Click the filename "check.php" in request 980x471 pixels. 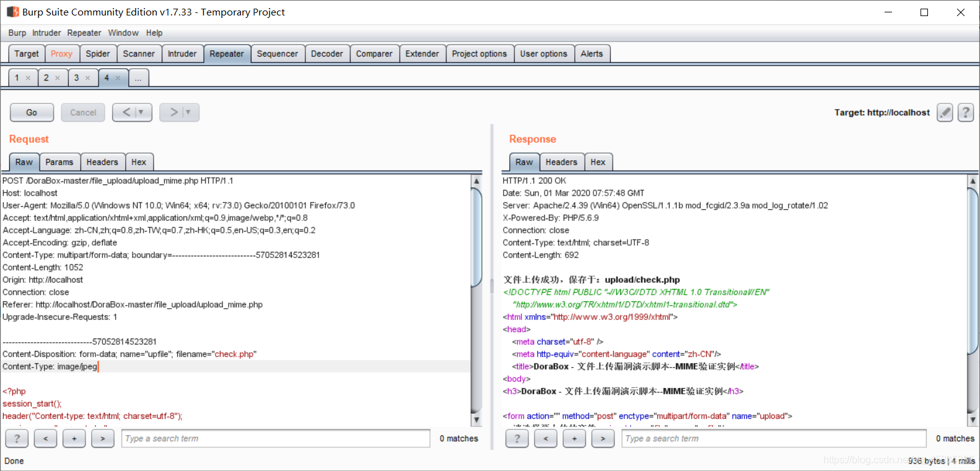point(234,354)
